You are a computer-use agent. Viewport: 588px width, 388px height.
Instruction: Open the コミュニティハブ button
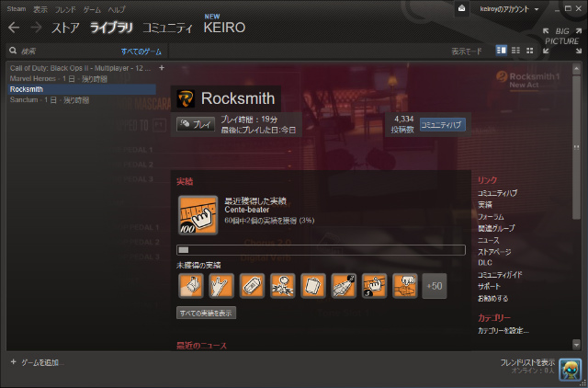(443, 124)
